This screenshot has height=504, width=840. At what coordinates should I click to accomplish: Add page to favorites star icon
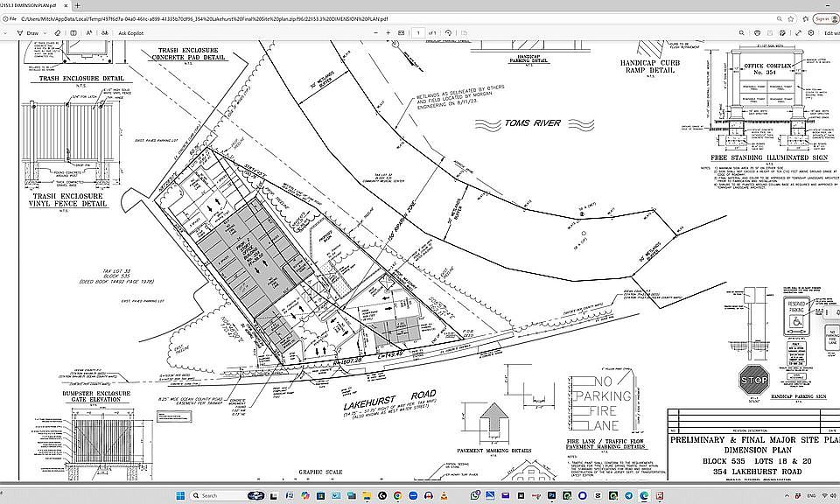pyautogui.click(x=791, y=18)
